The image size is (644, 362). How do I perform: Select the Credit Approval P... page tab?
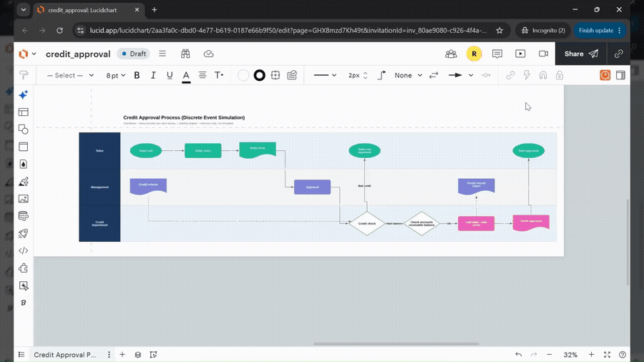tap(65, 355)
